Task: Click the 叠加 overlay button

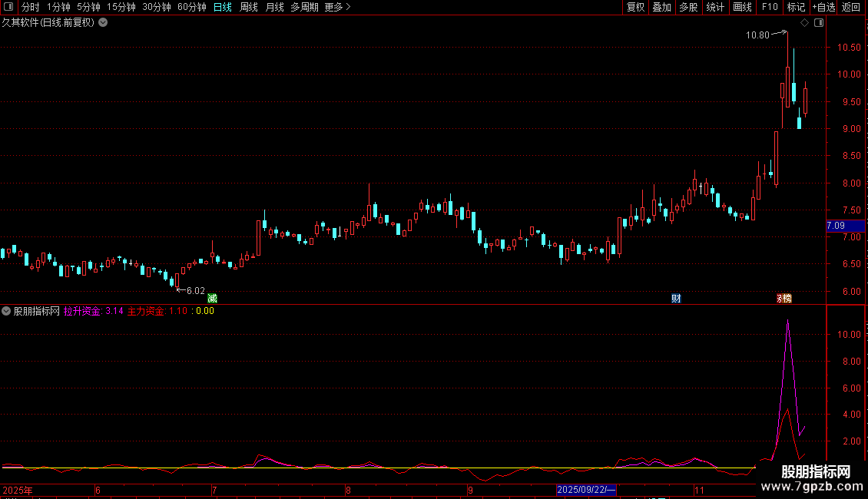Action: (x=662, y=7)
